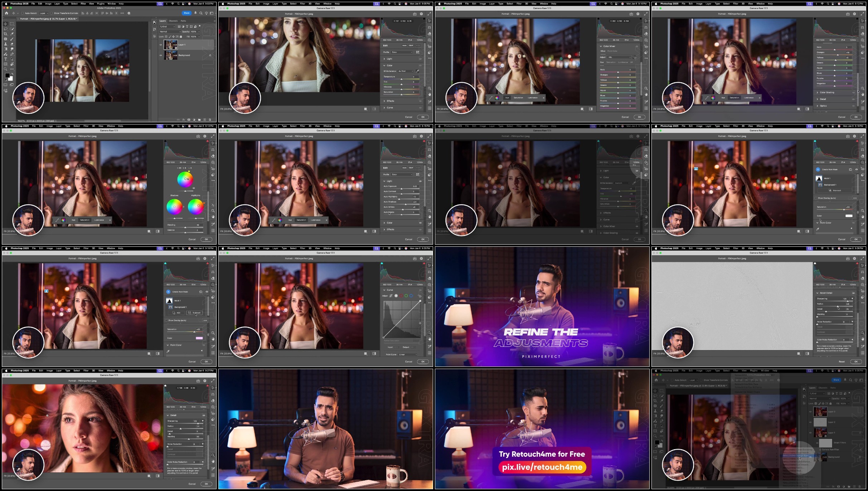Screen dimensions: 868x491
Task: Open Masking icon in dimmed 9:17 PM frame
Action: point(646,162)
